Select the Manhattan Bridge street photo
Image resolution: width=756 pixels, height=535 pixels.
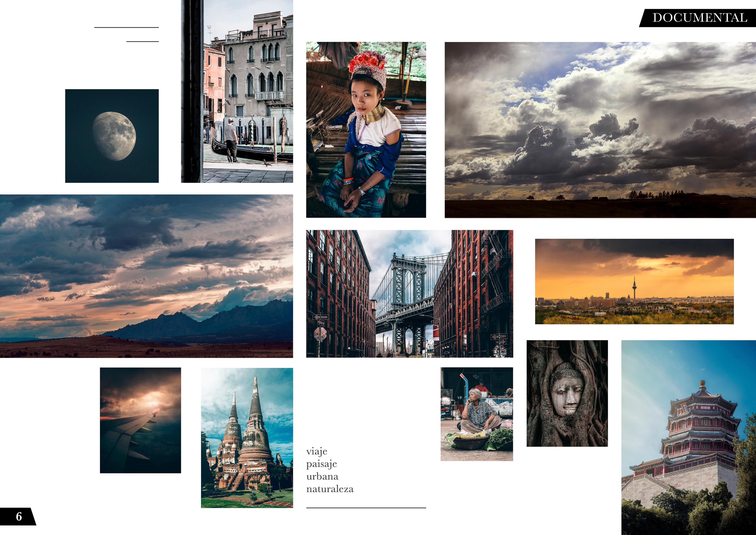point(410,294)
